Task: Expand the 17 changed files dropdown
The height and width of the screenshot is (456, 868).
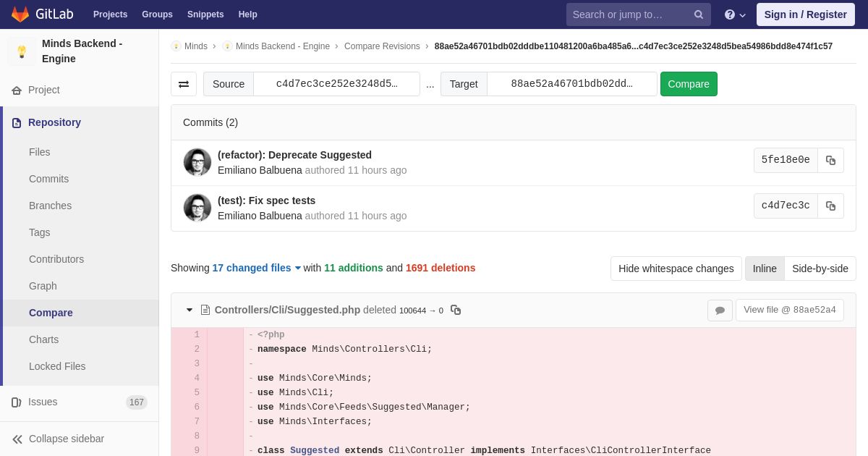Action: pyautogui.click(x=256, y=268)
